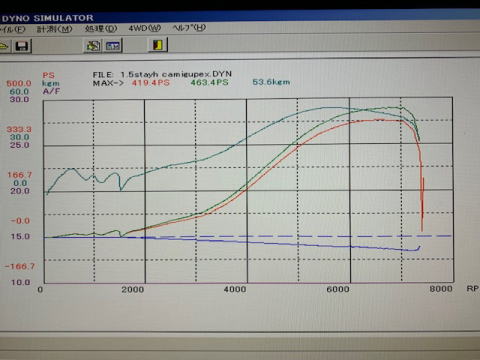Screen dimensions: 480x360
Task: Click the green measurement toolbar icon
Action: (x=93, y=45)
